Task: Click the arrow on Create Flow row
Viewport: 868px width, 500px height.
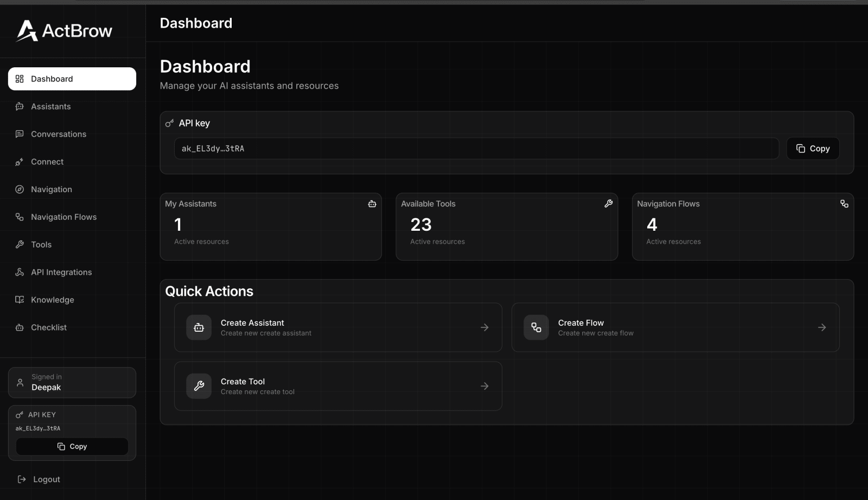Action: (x=822, y=327)
